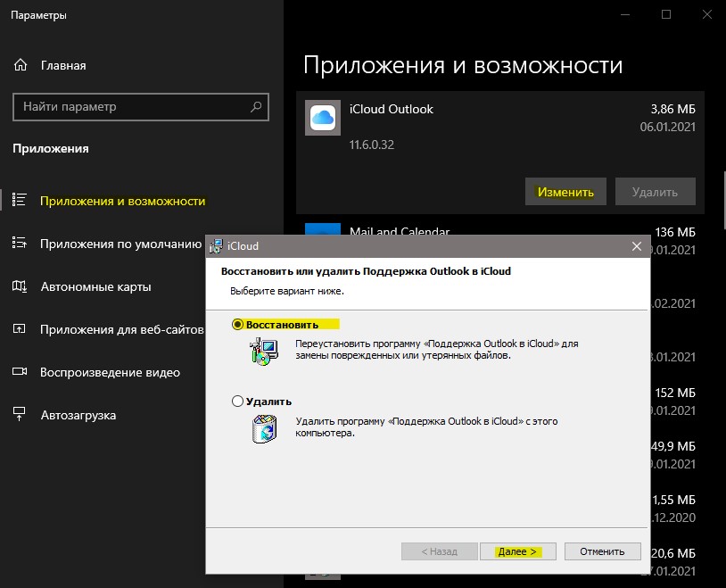
Task: Click the Default apps icon in the sidebar
Action: [20, 243]
